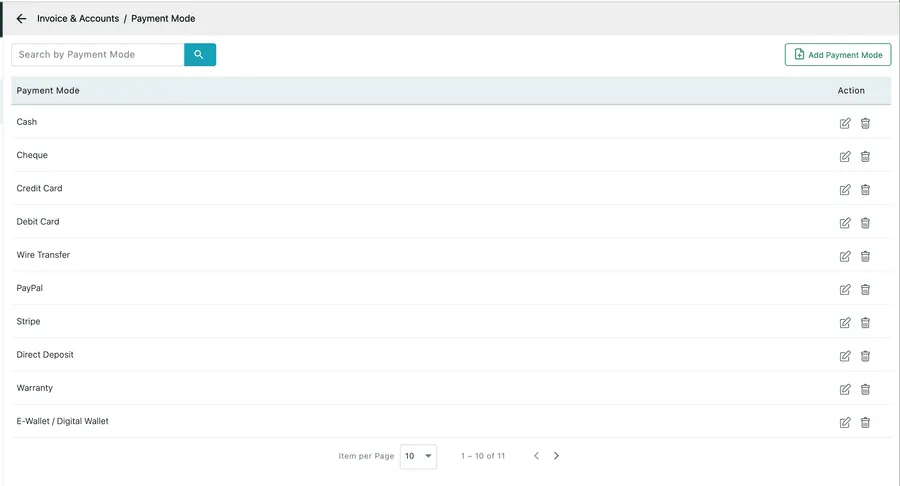The height and width of the screenshot is (486, 900).
Task: Click the back arrow icon
Action: point(21,18)
